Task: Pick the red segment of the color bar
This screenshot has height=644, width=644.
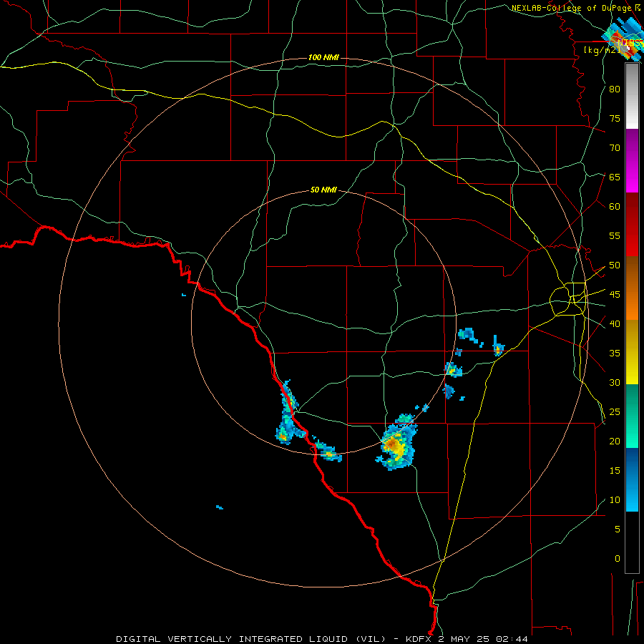Action: point(632,225)
